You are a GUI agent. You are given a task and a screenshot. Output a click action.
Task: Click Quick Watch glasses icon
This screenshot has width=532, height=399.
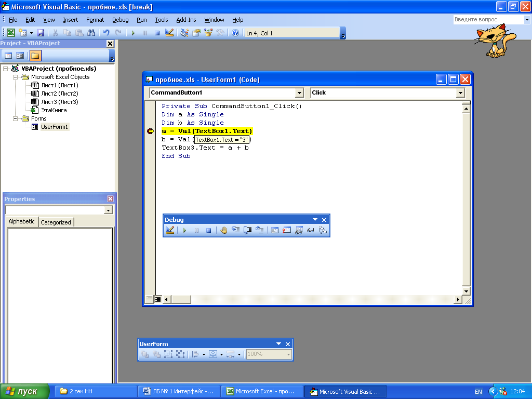(311, 230)
